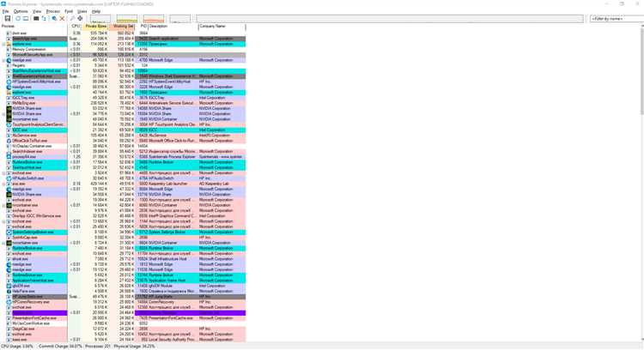Click the Find Handle or DLL icon
Viewport: 644px width, 350px height.
[72, 19]
